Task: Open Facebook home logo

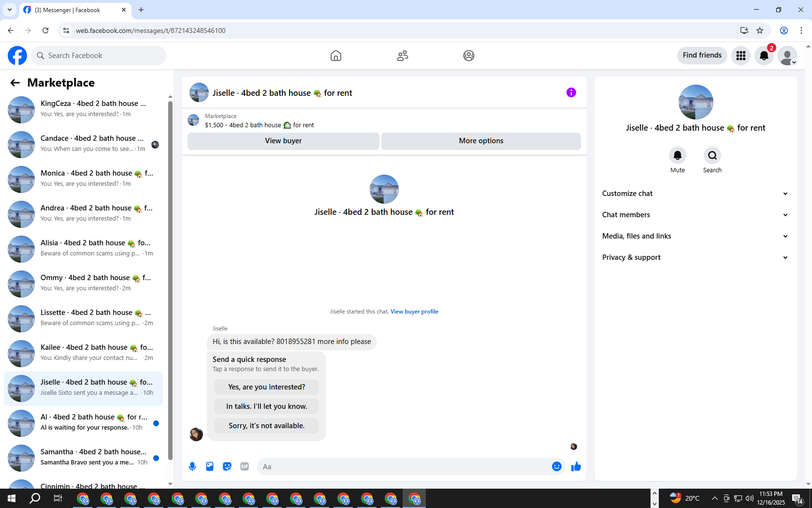Action: point(17,56)
